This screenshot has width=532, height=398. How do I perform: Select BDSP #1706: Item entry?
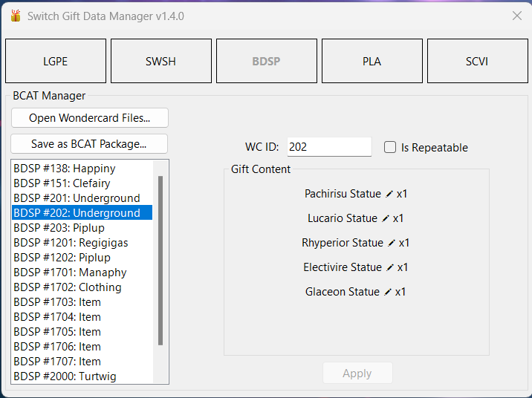82,347
